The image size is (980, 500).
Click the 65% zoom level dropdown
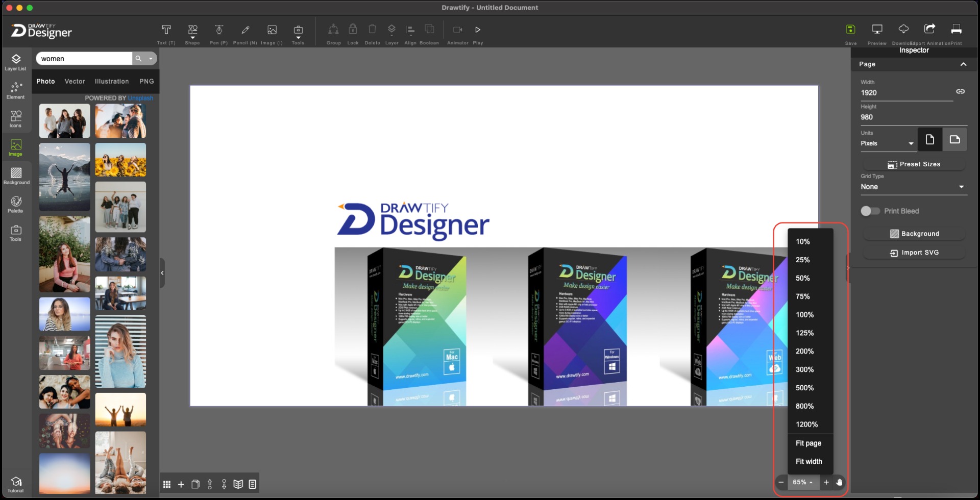[x=802, y=482]
